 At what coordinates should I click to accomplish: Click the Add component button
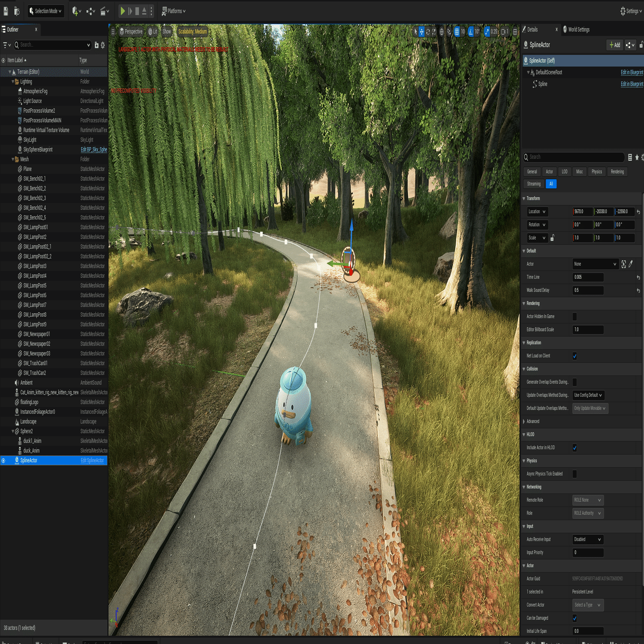pyautogui.click(x=615, y=45)
